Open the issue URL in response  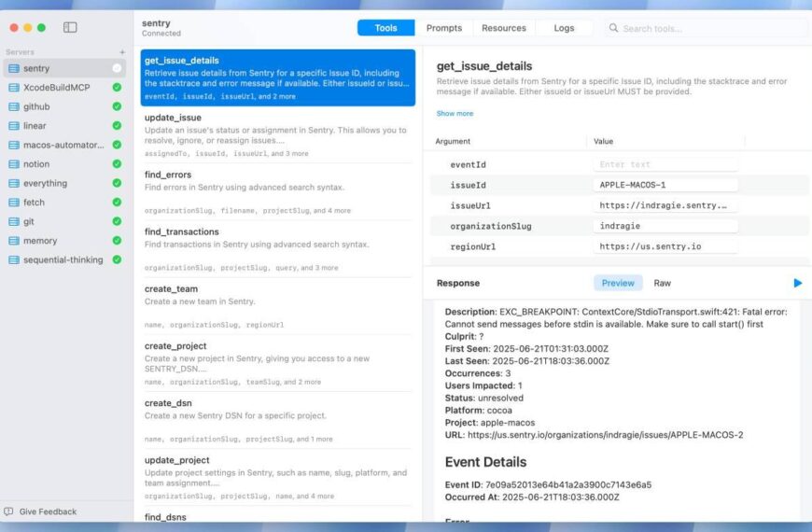[x=605, y=435]
